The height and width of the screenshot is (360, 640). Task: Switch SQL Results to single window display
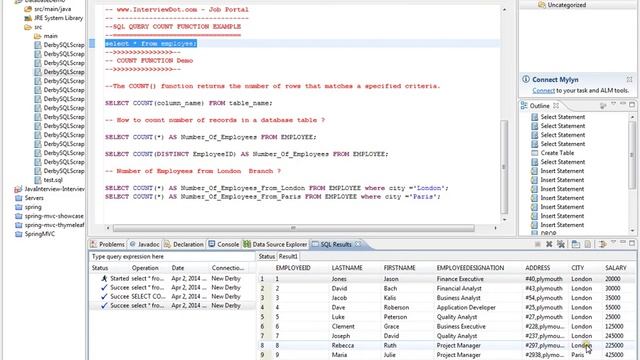click(576, 244)
